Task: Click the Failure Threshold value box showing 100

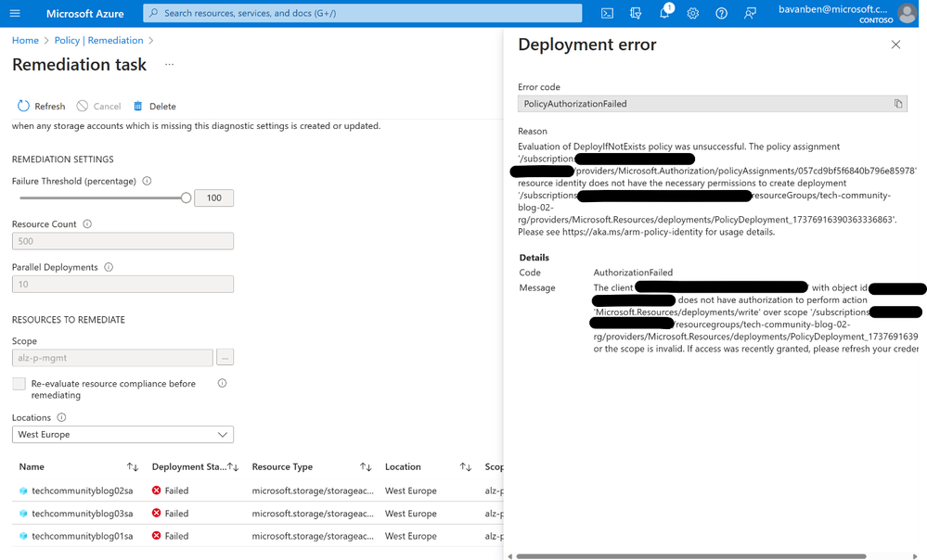Action: [214, 197]
